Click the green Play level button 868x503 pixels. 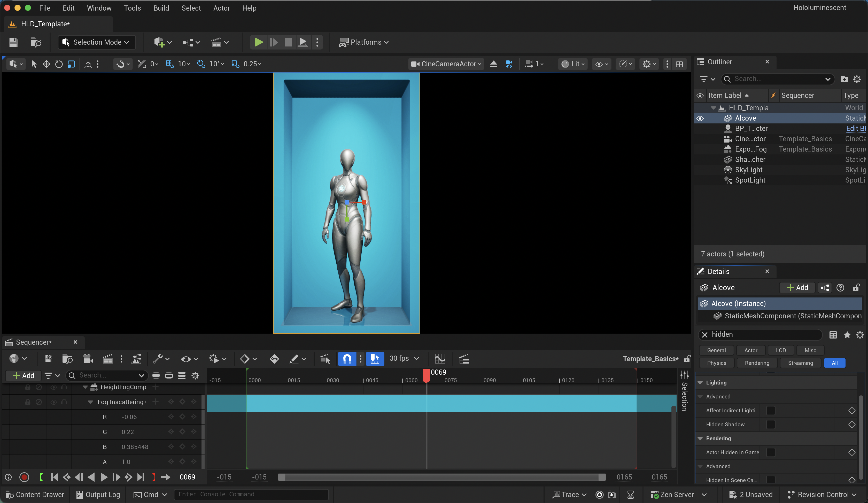click(259, 42)
